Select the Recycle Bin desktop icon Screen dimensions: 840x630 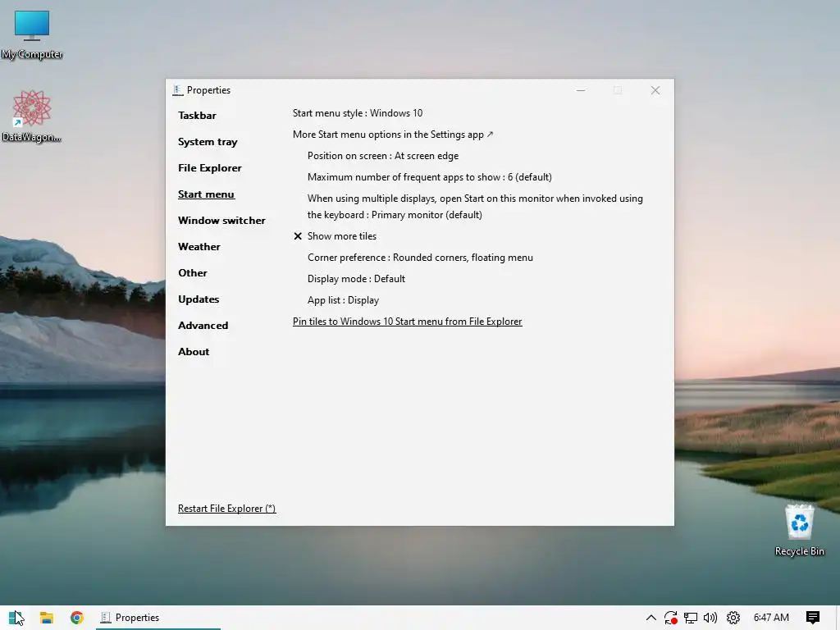tap(799, 531)
